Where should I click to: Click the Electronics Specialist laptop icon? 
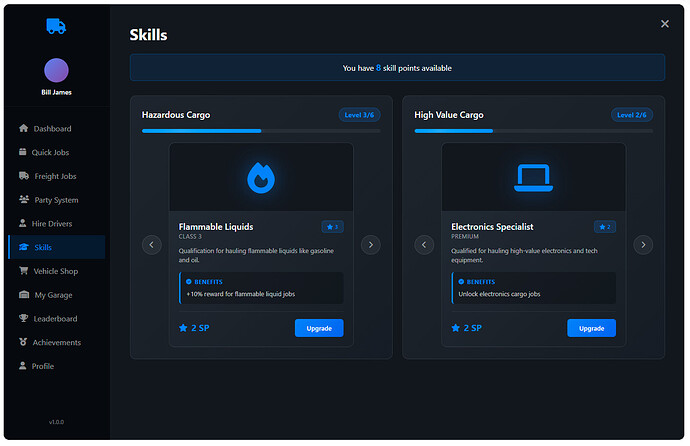(533, 177)
